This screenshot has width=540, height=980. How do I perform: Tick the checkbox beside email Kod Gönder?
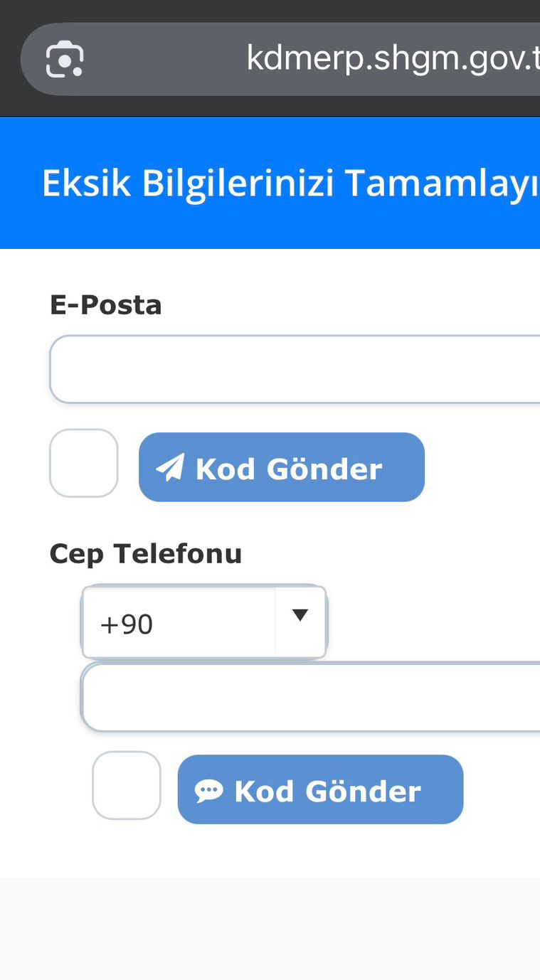tap(83, 463)
